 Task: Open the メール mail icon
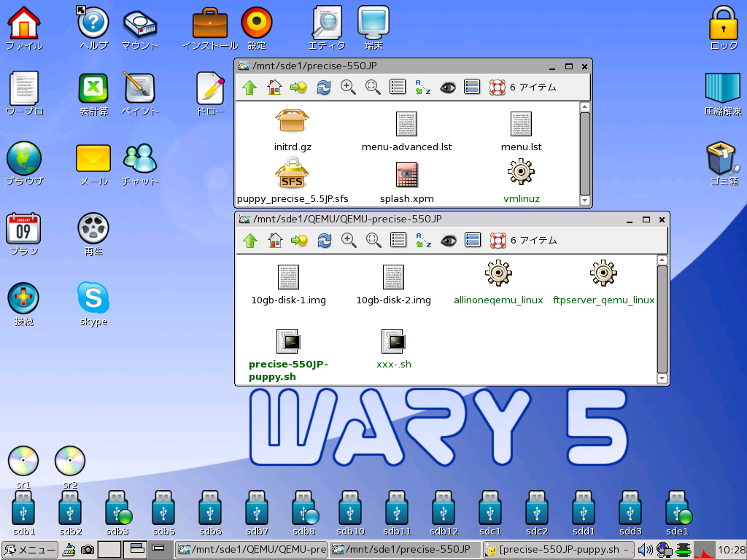(93, 163)
